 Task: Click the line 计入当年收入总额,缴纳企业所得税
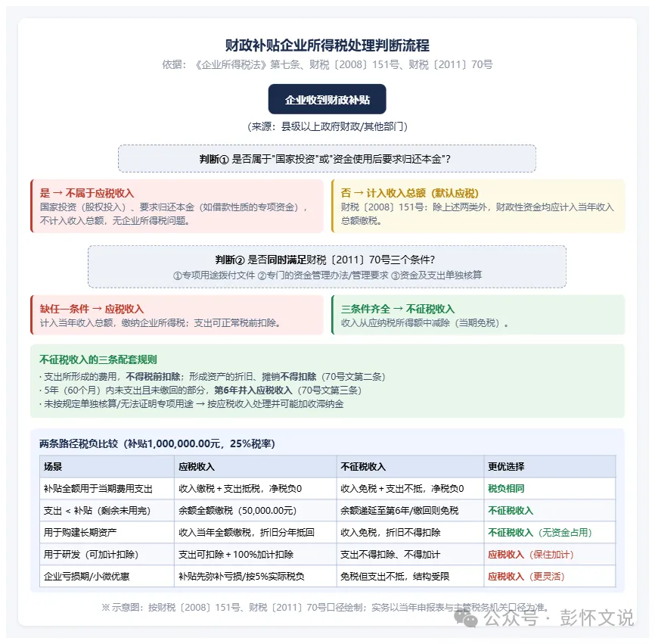(x=161, y=322)
